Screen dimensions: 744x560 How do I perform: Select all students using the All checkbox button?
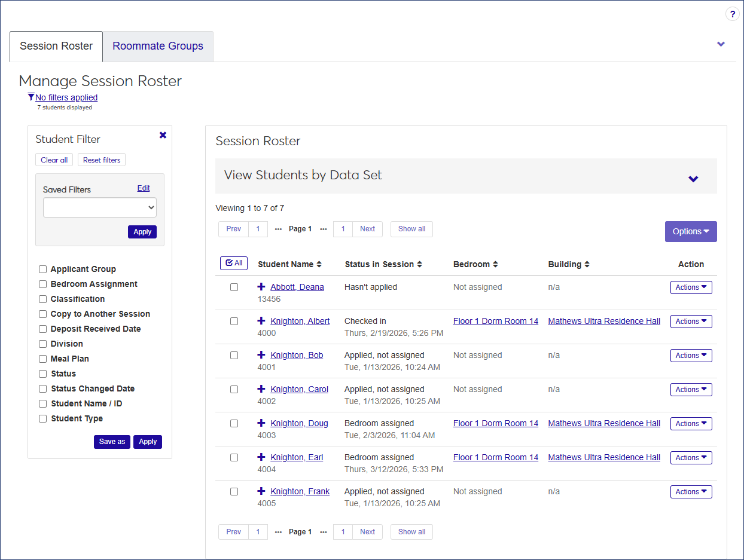[x=233, y=263]
